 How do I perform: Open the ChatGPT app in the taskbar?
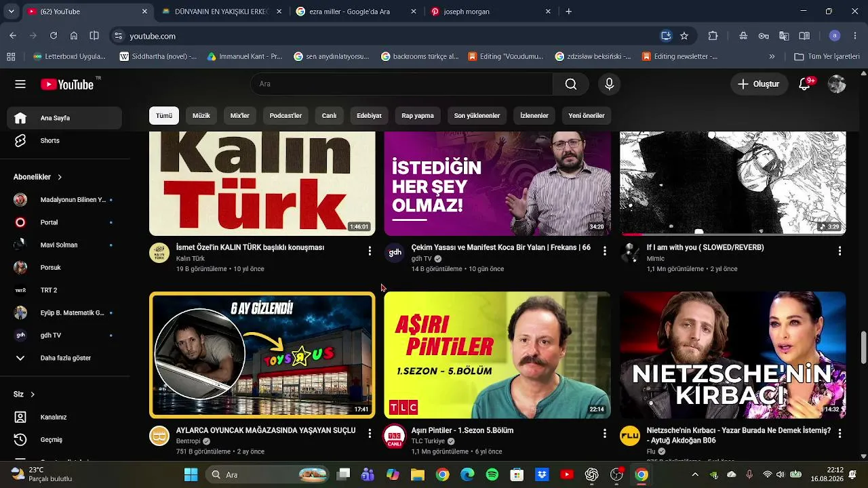tap(592, 474)
